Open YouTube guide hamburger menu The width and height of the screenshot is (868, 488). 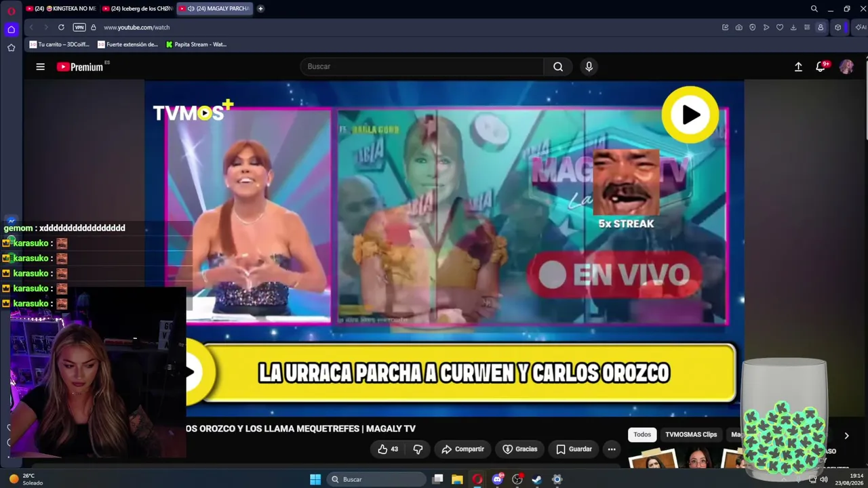[x=41, y=66]
